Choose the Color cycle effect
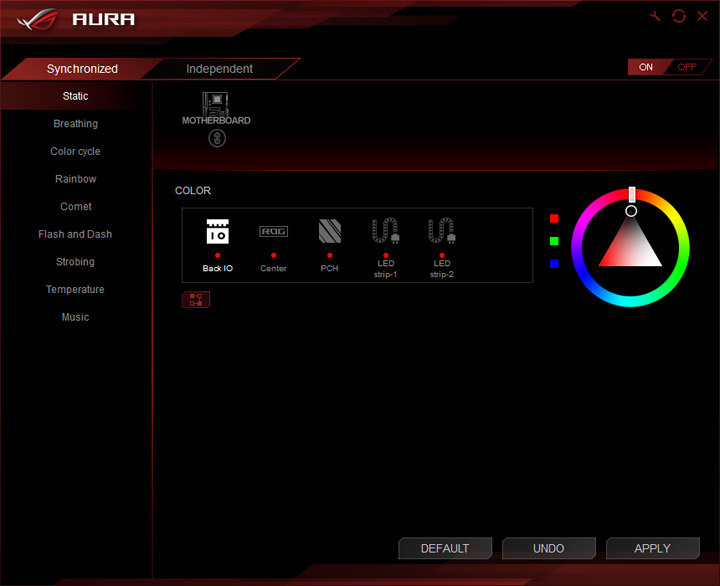This screenshot has height=586, width=720. point(75,151)
